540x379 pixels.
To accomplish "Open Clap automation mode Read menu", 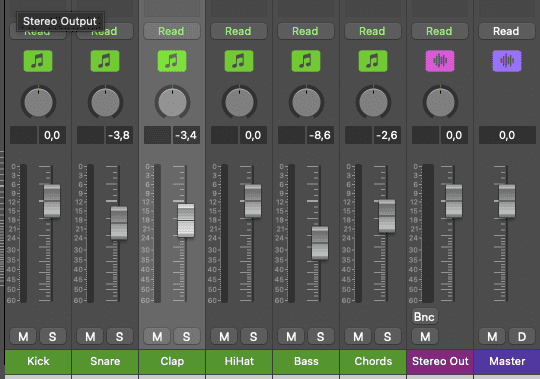I will pos(172,31).
